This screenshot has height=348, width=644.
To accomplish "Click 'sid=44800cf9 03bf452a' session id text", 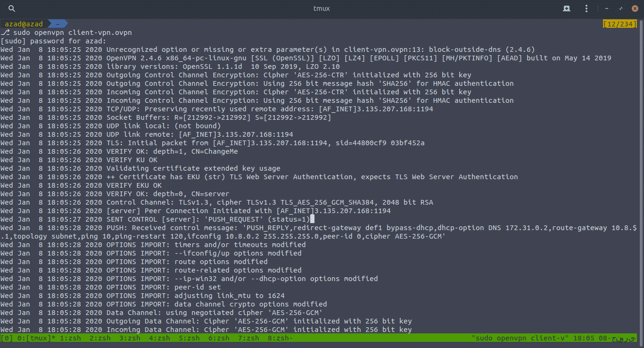I will coord(380,143).
